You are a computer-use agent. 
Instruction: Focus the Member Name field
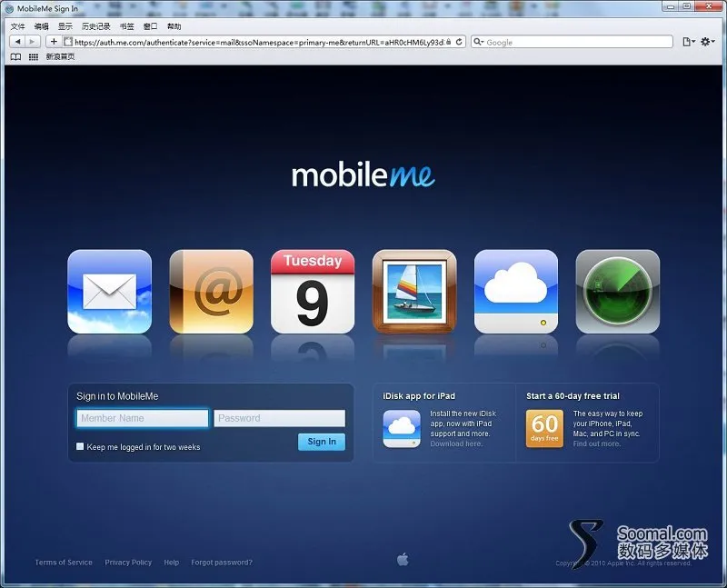143,418
